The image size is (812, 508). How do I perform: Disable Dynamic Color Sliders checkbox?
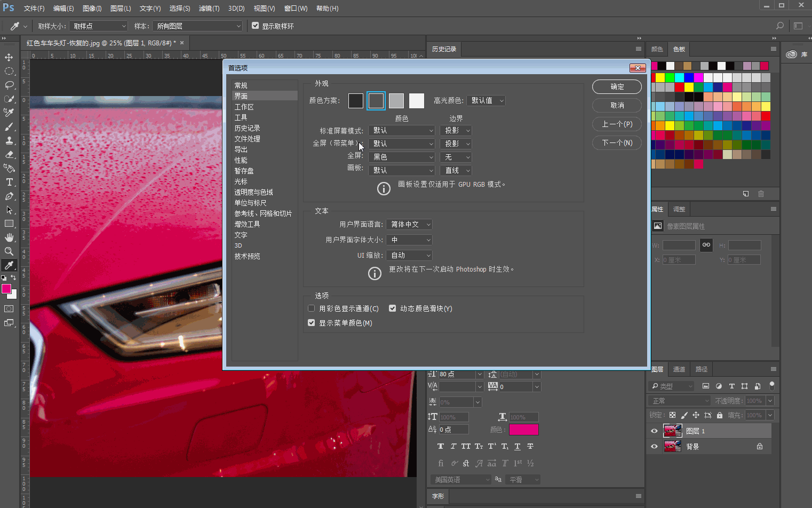click(x=393, y=308)
